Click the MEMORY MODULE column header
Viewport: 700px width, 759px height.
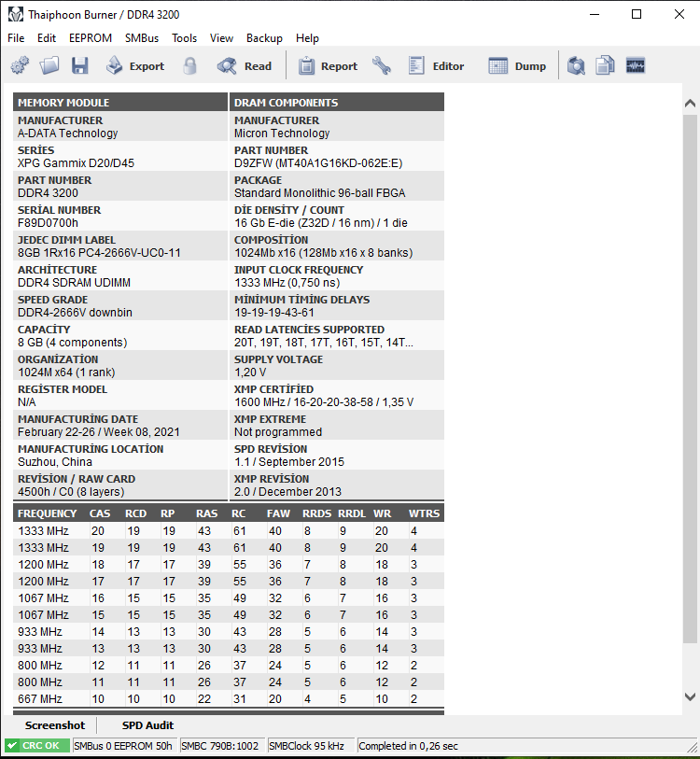click(x=120, y=102)
